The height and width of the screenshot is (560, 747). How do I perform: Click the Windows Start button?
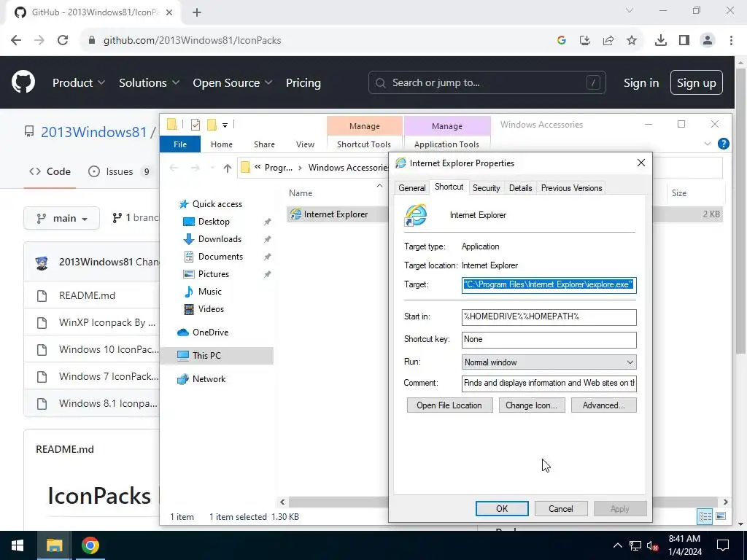tap(18, 545)
